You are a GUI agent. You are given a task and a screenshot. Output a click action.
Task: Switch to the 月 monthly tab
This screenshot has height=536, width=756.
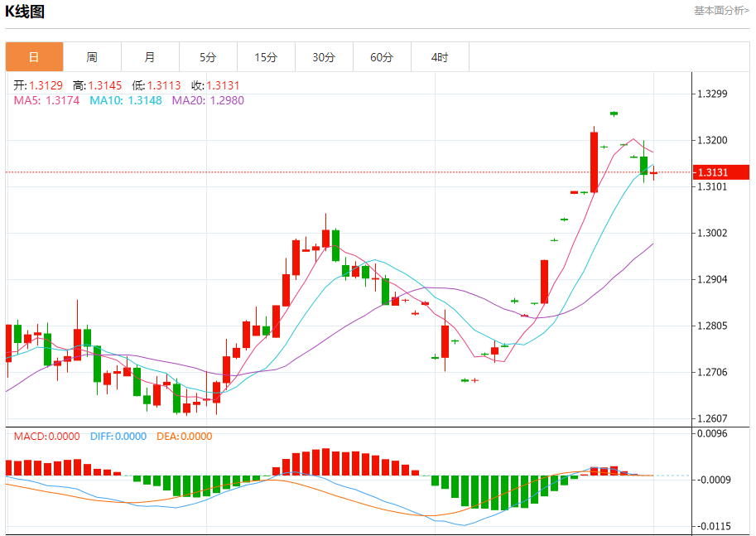(150, 57)
